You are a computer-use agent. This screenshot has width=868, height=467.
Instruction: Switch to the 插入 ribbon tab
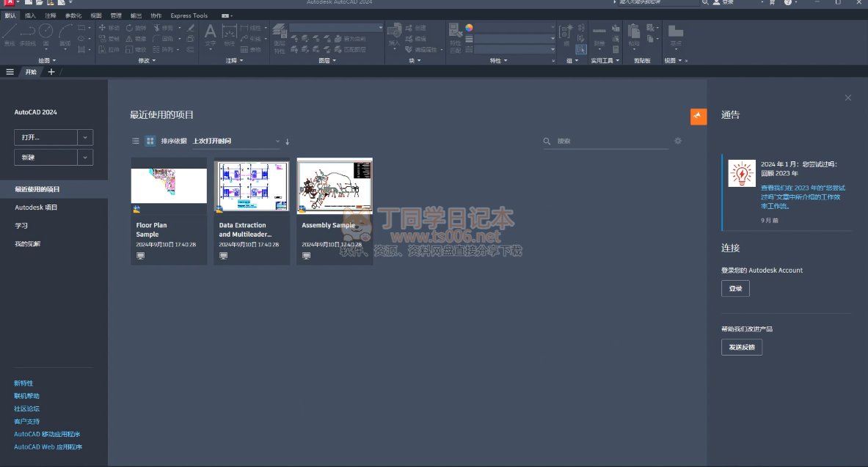pos(30,15)
